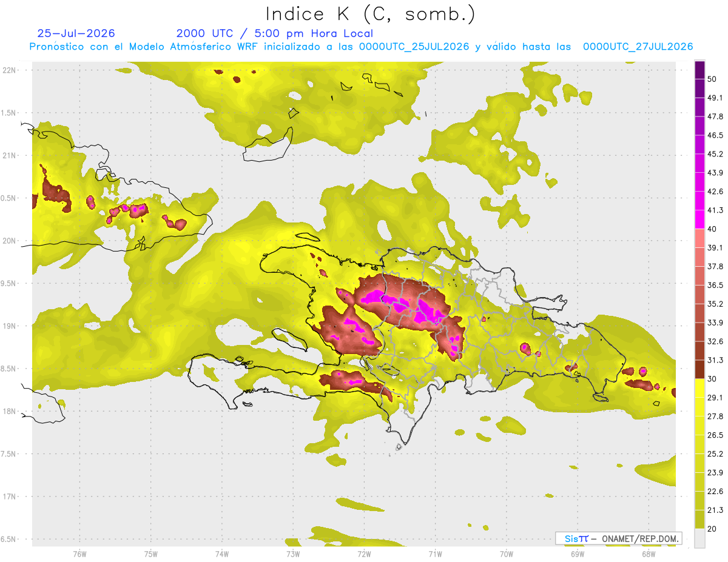Click the "70W" longitude label

(x=507, y=554)
